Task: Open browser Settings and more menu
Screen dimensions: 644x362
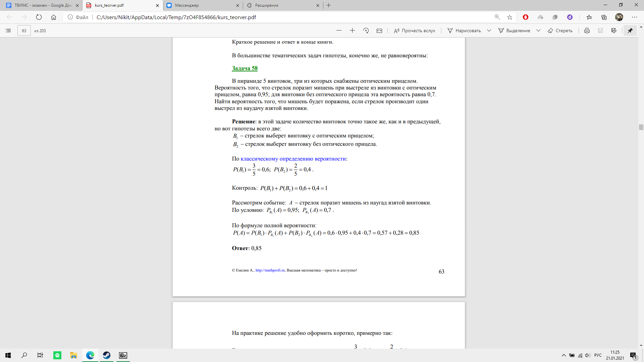Action: pos(635,17)
